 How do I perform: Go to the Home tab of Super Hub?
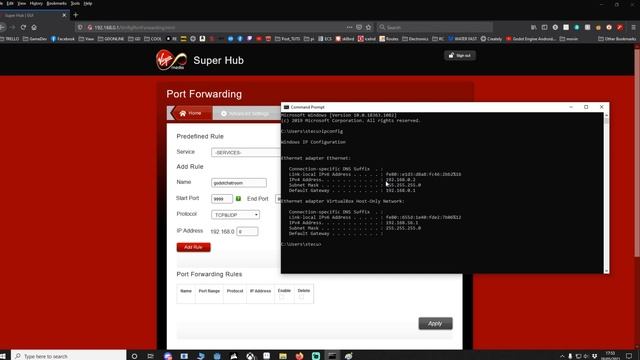191,113
